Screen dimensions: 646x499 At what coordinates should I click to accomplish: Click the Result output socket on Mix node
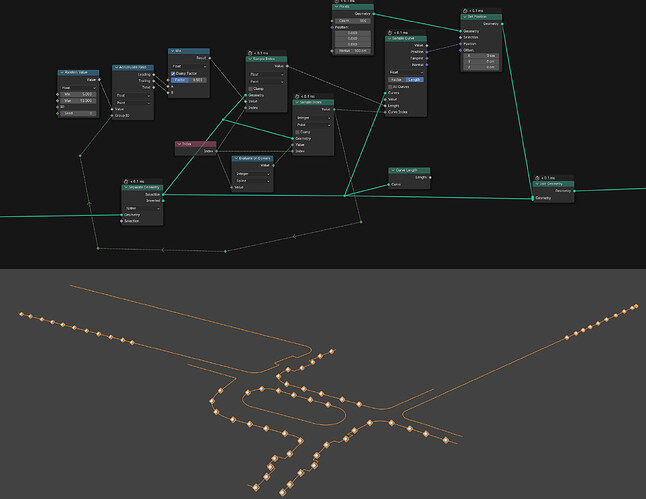[x=210, y=58]
